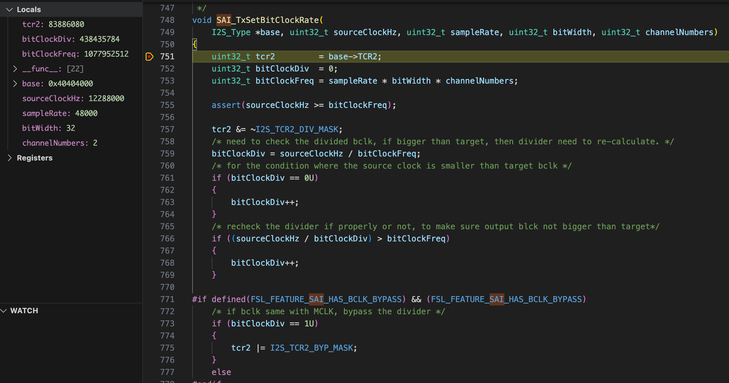The image size is (729, 383).
Task: Click I2S_Type parameter type on line 749
Action: pos(231,33)
